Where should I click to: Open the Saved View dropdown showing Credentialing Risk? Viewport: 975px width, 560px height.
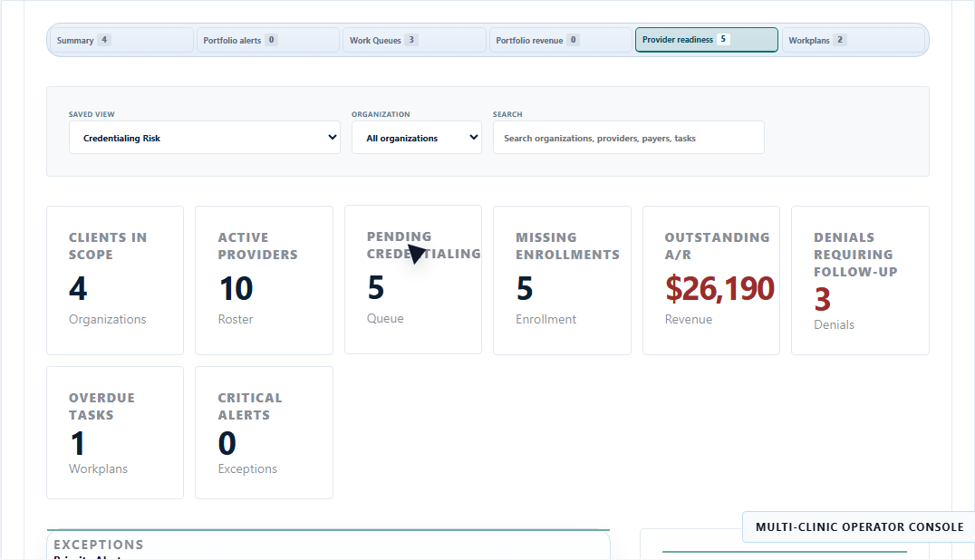tap(205, 138)
